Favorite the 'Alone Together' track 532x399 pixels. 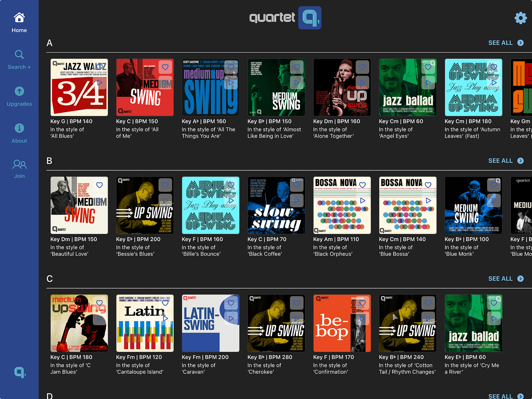(x=362, y=67)
